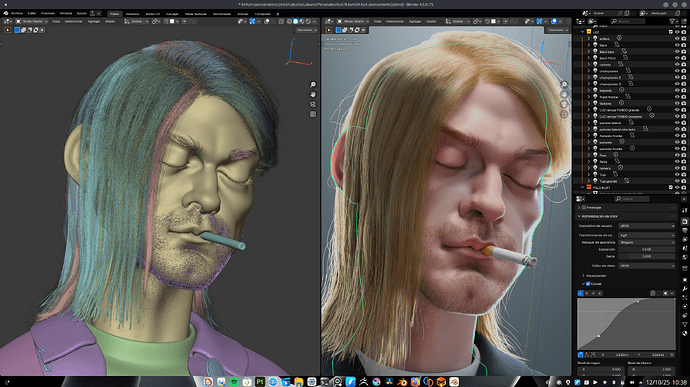Open the Vista menu in left viewport

click(56, 21)
